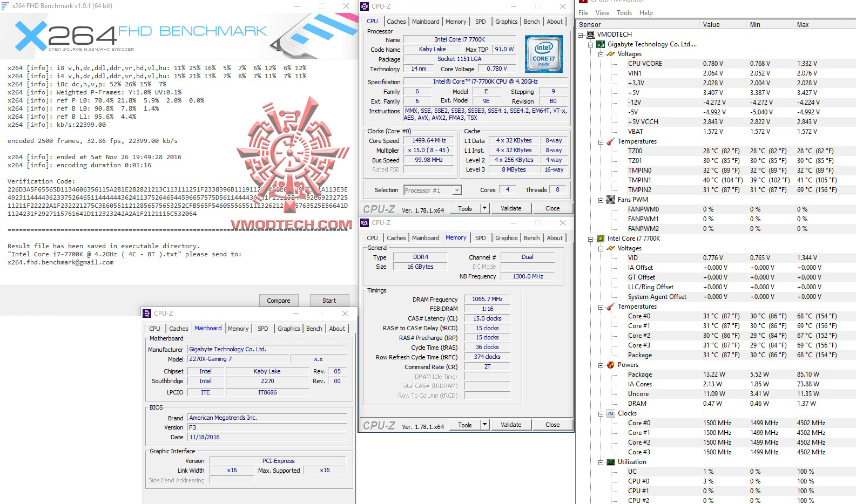Click the x264 FHD Benchmark title bar icon
856x504 pixels.
(x=5, y=6)
